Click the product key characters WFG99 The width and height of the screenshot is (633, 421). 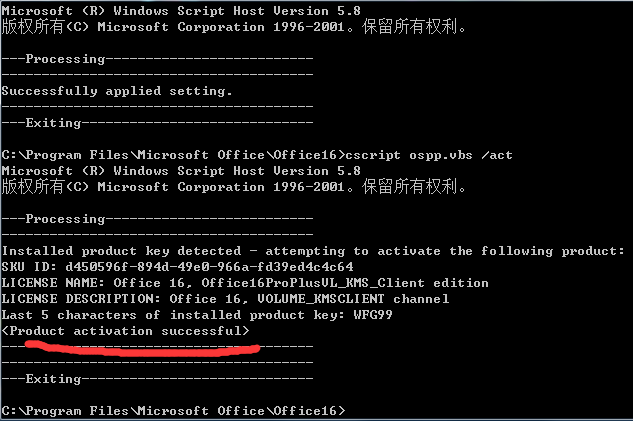click(x=373, y=315)
